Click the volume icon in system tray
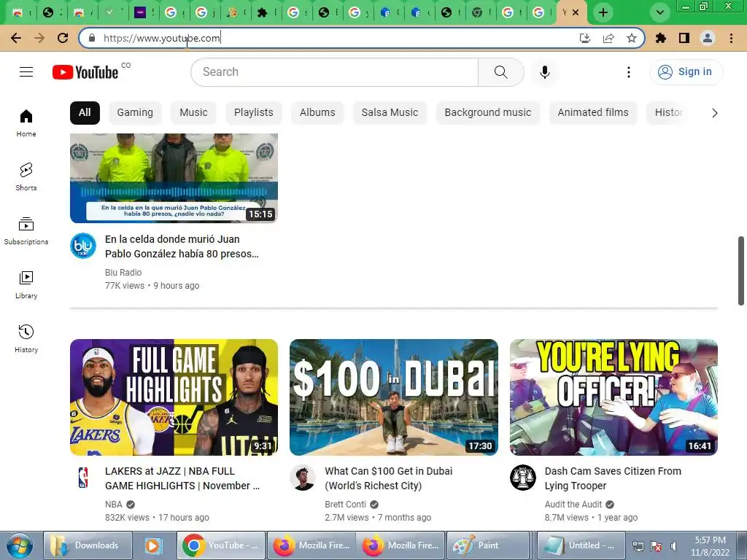The height and width of the screenshot is (560, 747). point(673,546)
